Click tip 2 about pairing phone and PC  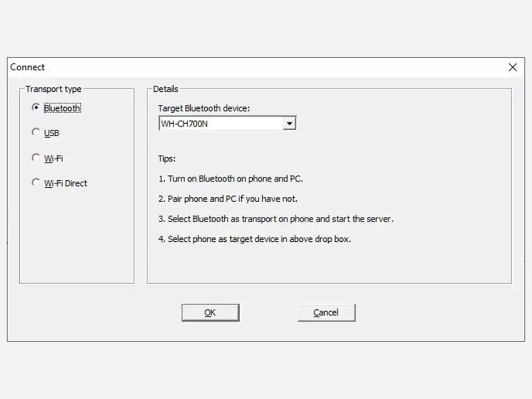[x=228, y=198]
